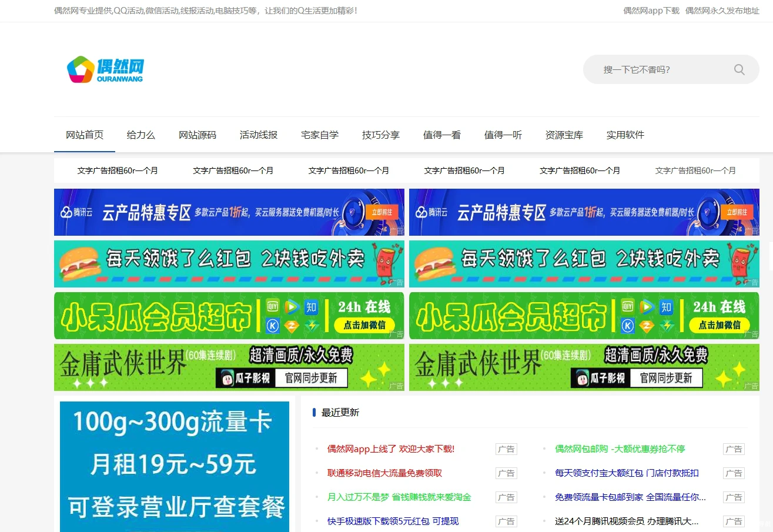The image size is (773, 532).
Task: Open the 资源宝库 nav item
Action: click(x=564, y=135)
